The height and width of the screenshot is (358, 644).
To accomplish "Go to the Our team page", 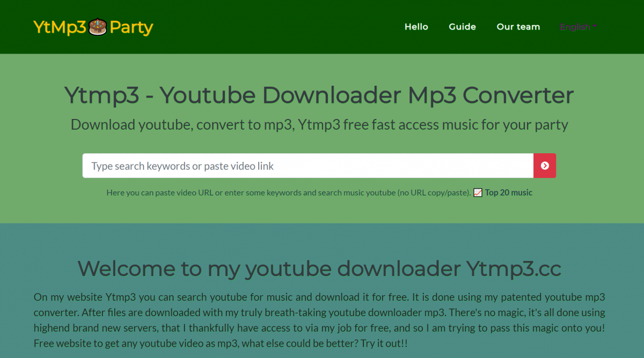I will pyautogui.click(x=518, y=26).
